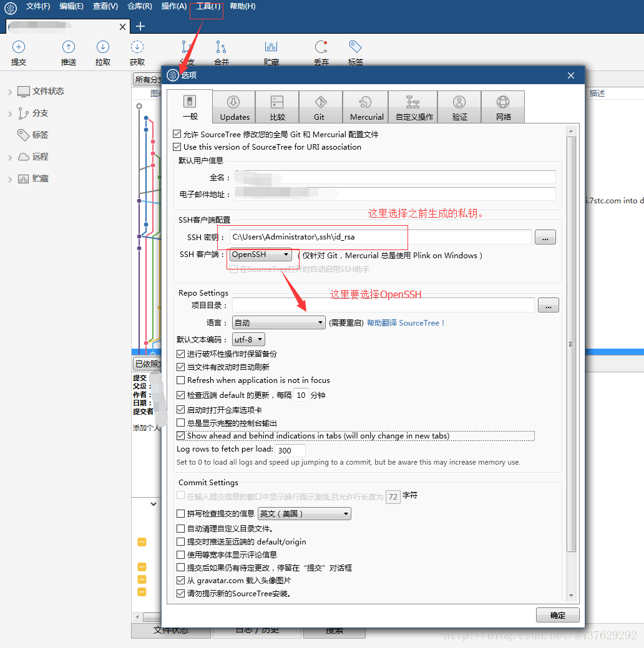The image size is (644, 648).
Task: Open the 帮助(H) menu
Action: tap(242, 6)
